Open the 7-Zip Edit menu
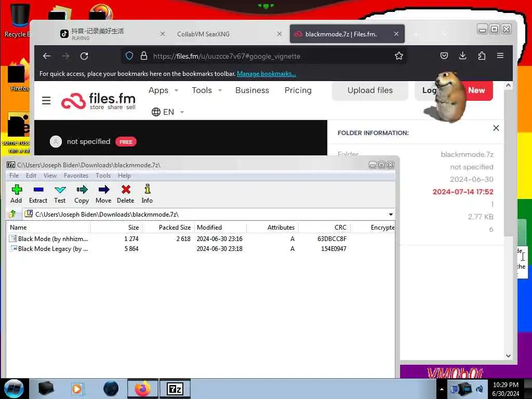532x399 pixels. pos(31,176)
